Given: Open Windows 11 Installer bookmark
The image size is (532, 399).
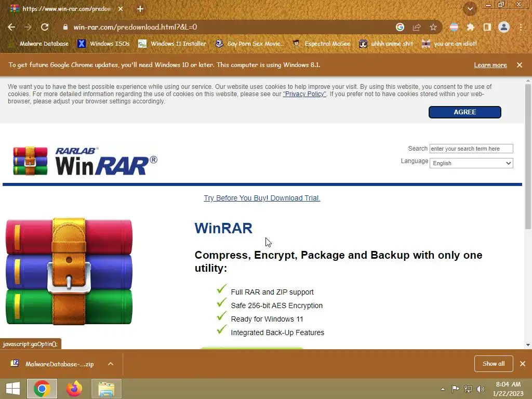Looking at the screenshot, I should coord(172,44).
